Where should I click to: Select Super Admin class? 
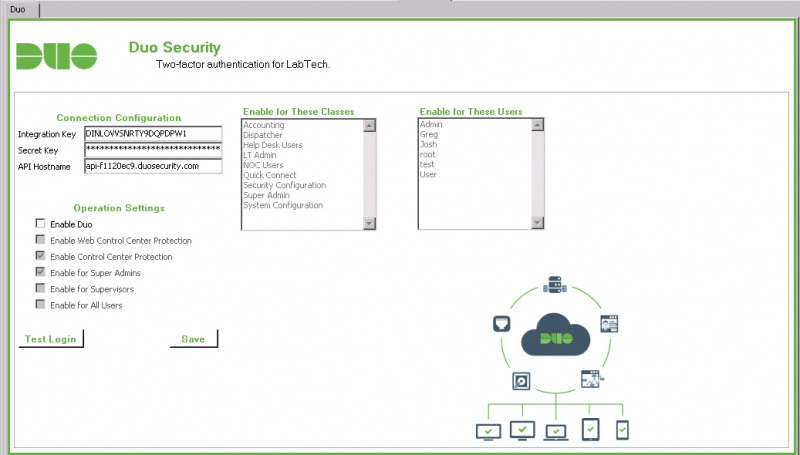[266, 195]
